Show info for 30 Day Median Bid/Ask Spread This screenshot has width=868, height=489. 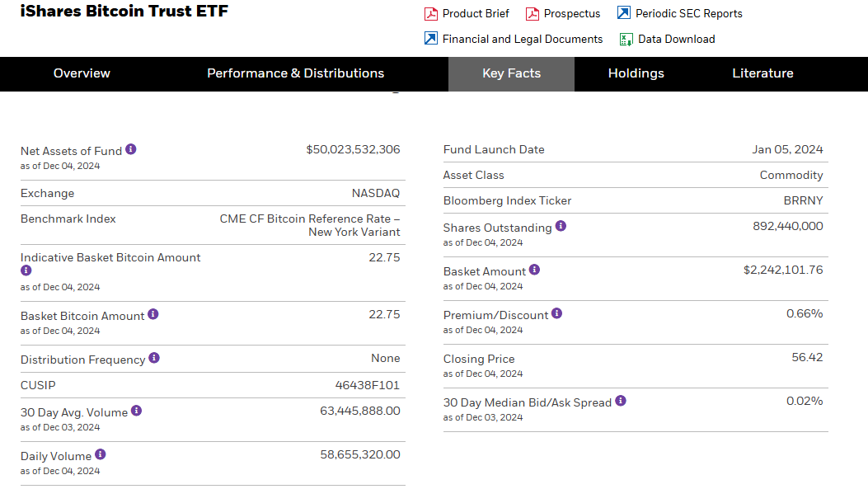[621, 401]
